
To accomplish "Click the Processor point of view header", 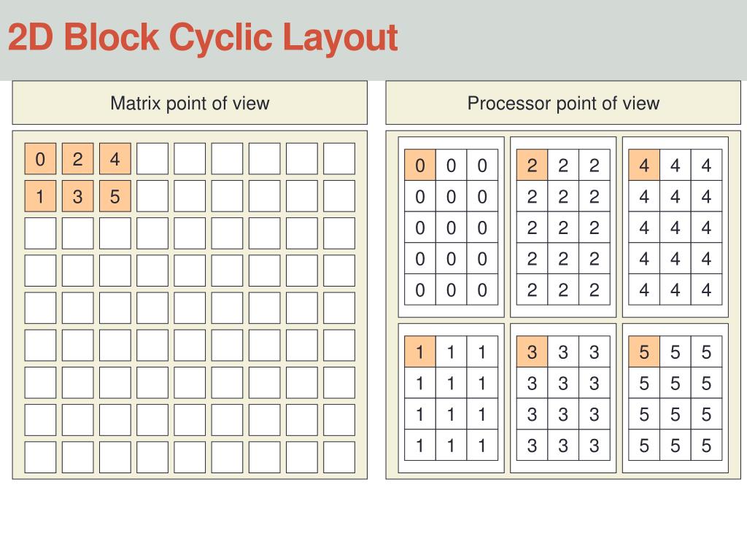I will click(563, 103).
